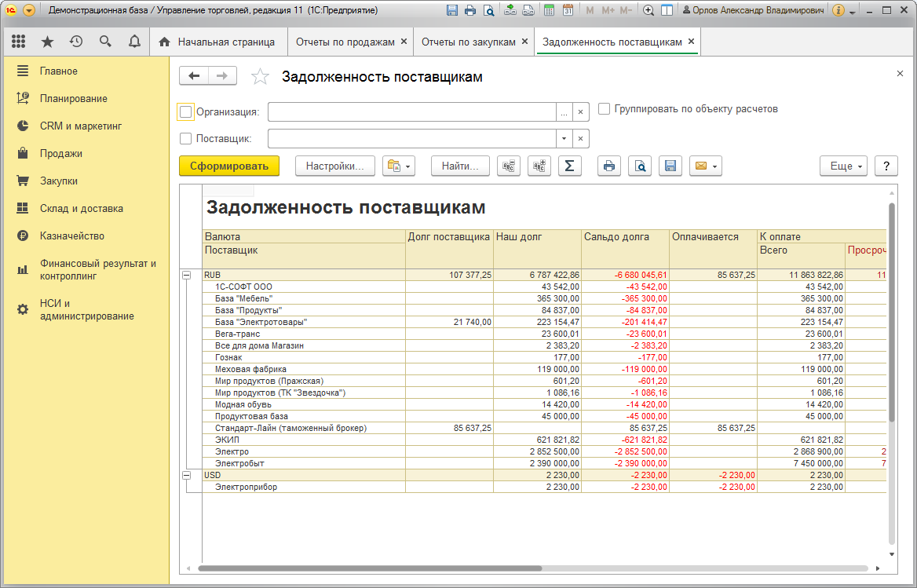Open the send by email dropdown

706,166
